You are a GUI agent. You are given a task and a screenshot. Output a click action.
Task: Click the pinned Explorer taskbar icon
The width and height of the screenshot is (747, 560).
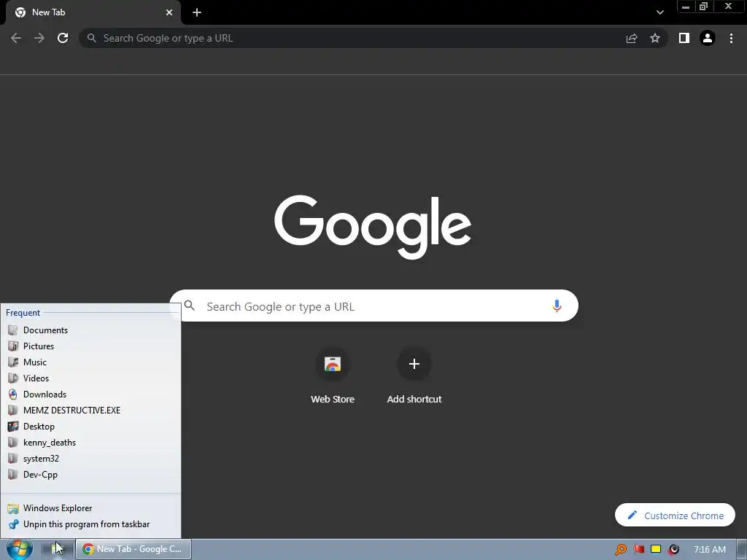57,549
